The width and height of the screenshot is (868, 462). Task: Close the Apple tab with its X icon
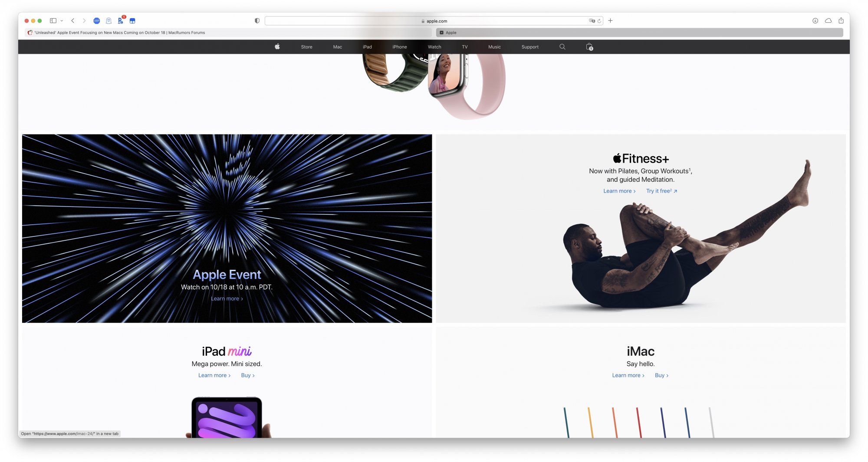point(441,33)
